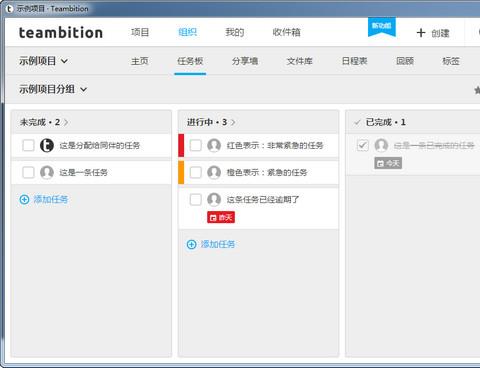Click the red 昨天 overdue date badge
The image size is (480, 368).
[221, 217]
